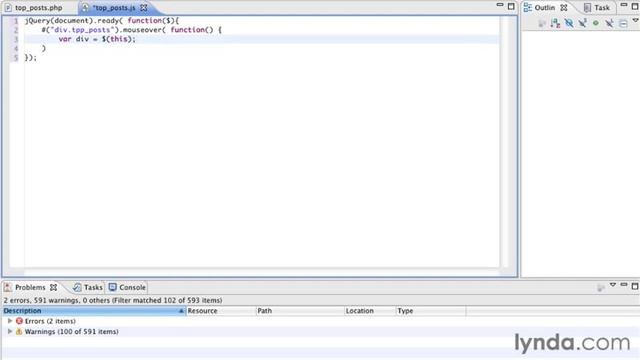The width and height of the screenshot is (640, 360).
Task: Sort problems by Type column
Action: (x=431, y=311)
